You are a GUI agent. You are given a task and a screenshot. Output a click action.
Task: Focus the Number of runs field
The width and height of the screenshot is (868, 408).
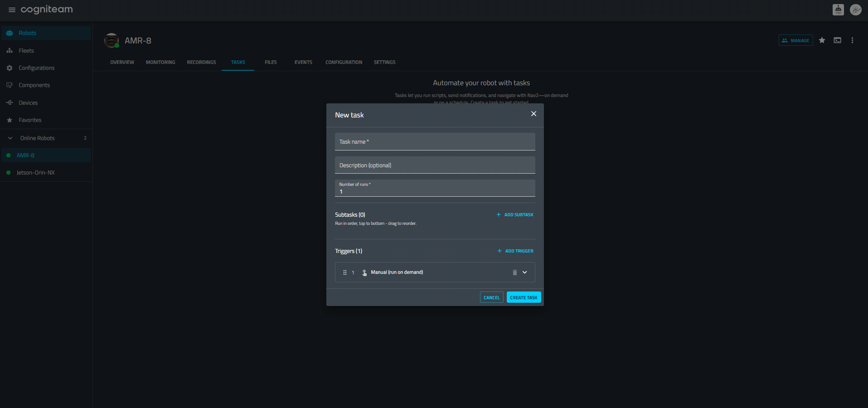(x=435, y=189)
